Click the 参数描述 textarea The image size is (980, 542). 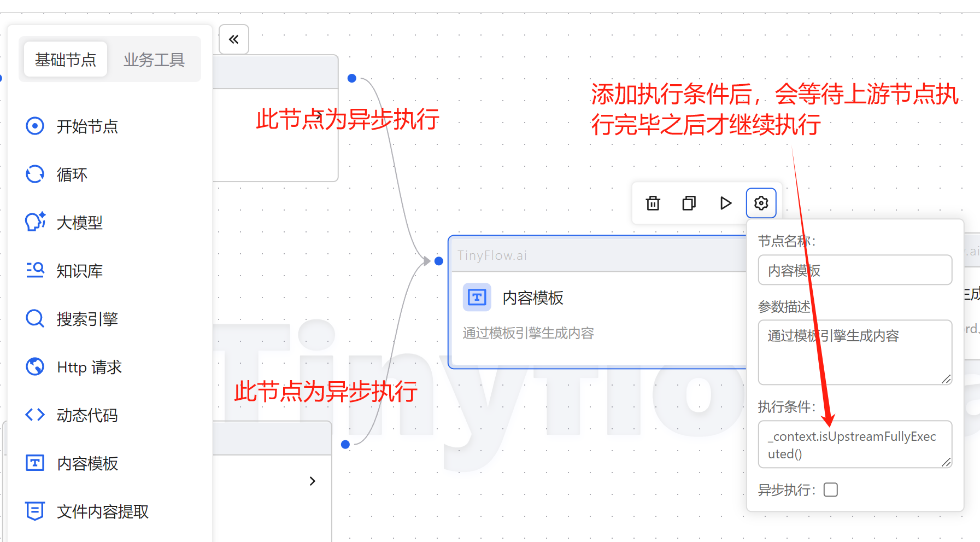tap(855, 352)
